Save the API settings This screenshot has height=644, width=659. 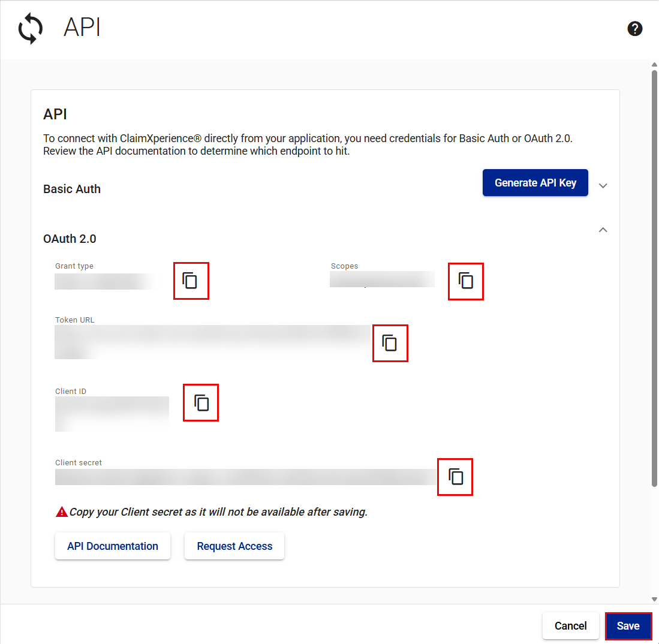[x=628, y=626]
